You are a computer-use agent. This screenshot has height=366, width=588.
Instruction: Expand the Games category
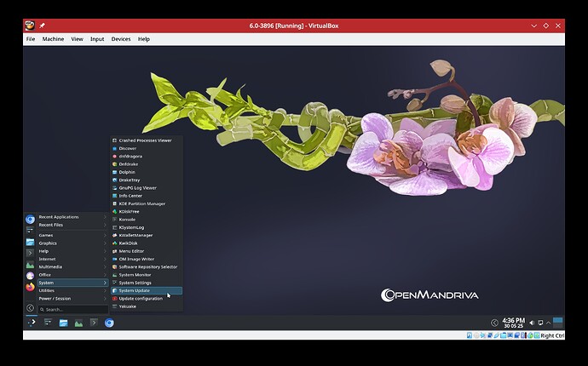pos(72,235)
